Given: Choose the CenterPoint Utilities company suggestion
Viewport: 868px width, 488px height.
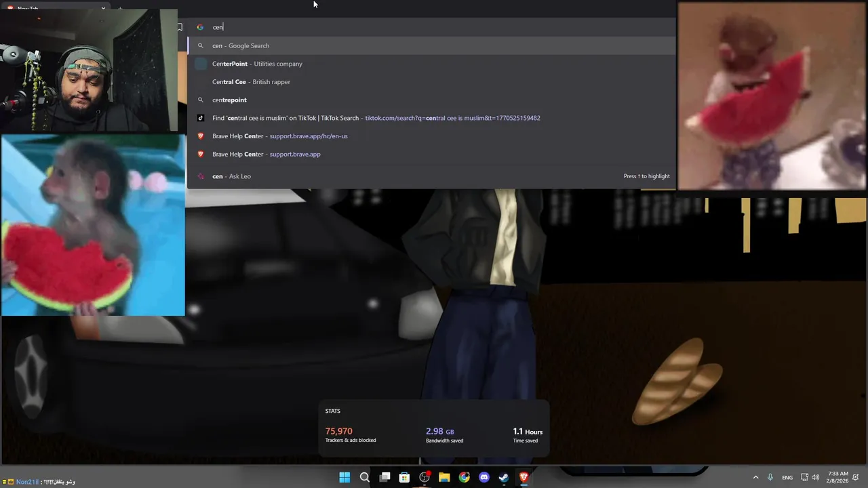Looking at the screenshot, I should [x=432, y=64].
